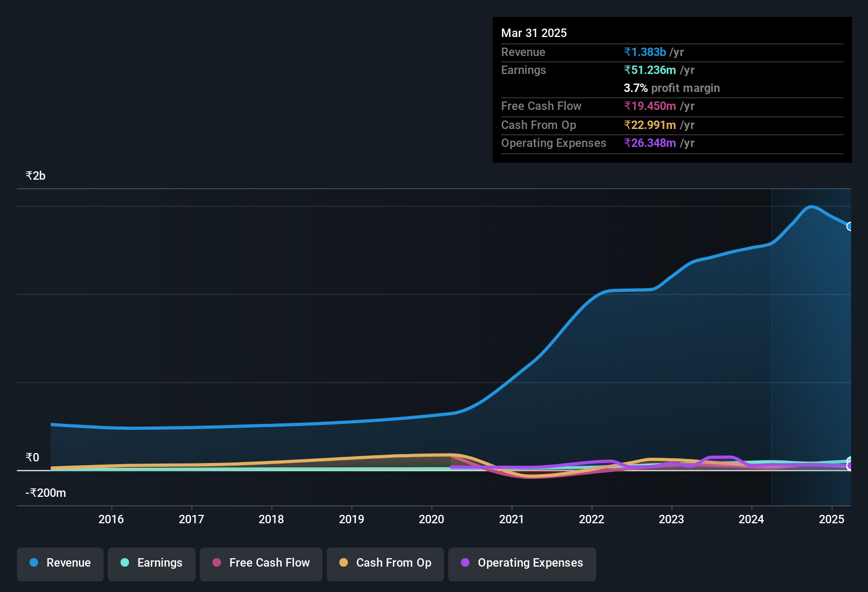The image size is (868, 592).
Task: Select the 2025 year label on the x-axis
Action: (832, 520)
